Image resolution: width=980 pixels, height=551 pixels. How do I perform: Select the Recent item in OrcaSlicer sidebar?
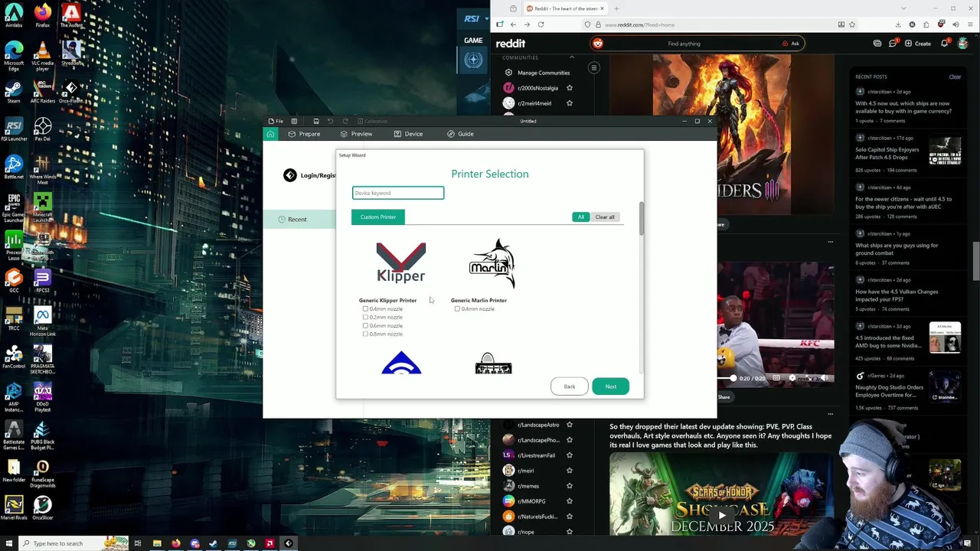click(x=299, y=220)
